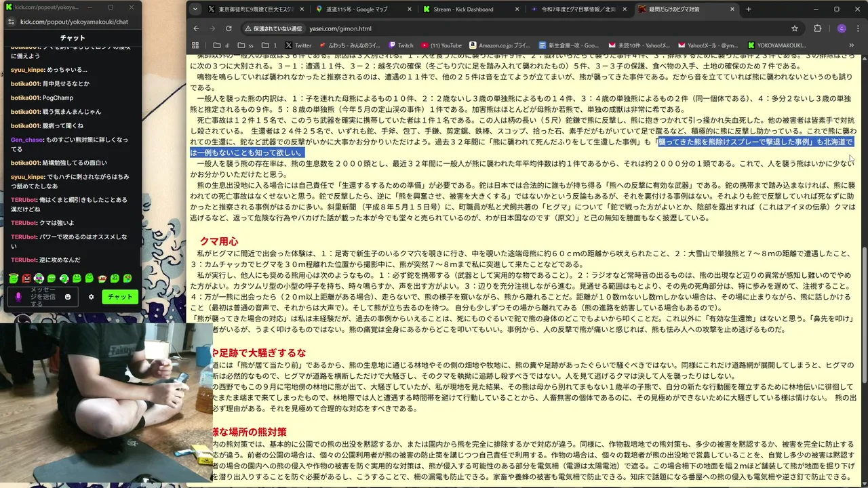Open the 'ss' bookmarks folder
Image resolution: width=868 pixels, height=488 pixels.
[x=245, y=45]
